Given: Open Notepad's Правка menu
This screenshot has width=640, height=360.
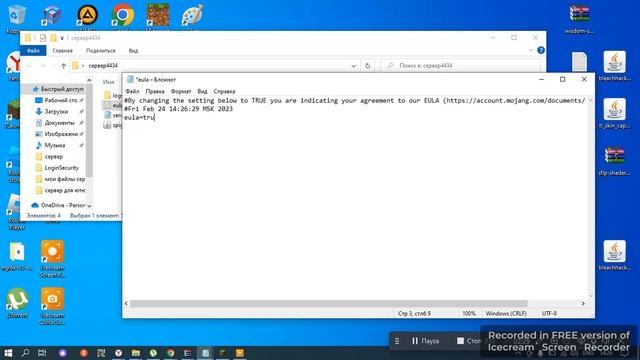Looking at the screenshot, I should [155, 91].
